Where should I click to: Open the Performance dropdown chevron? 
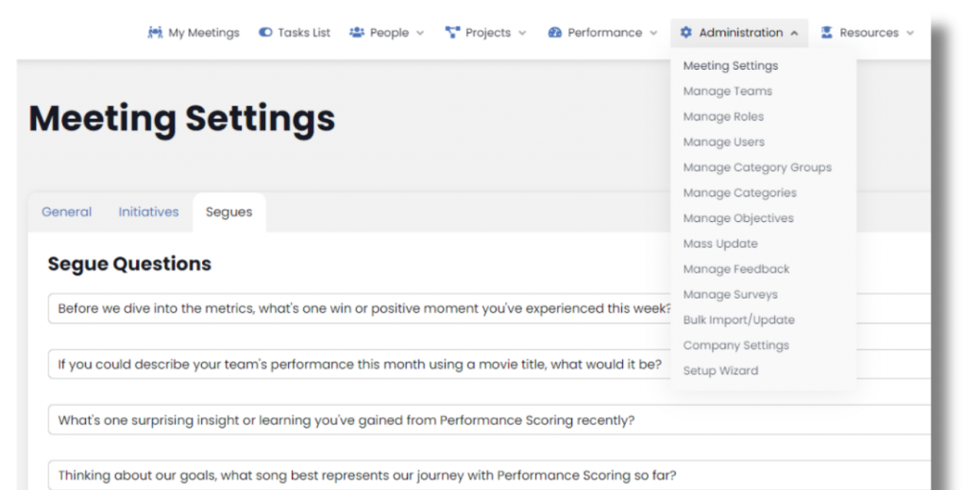[654, 33]
